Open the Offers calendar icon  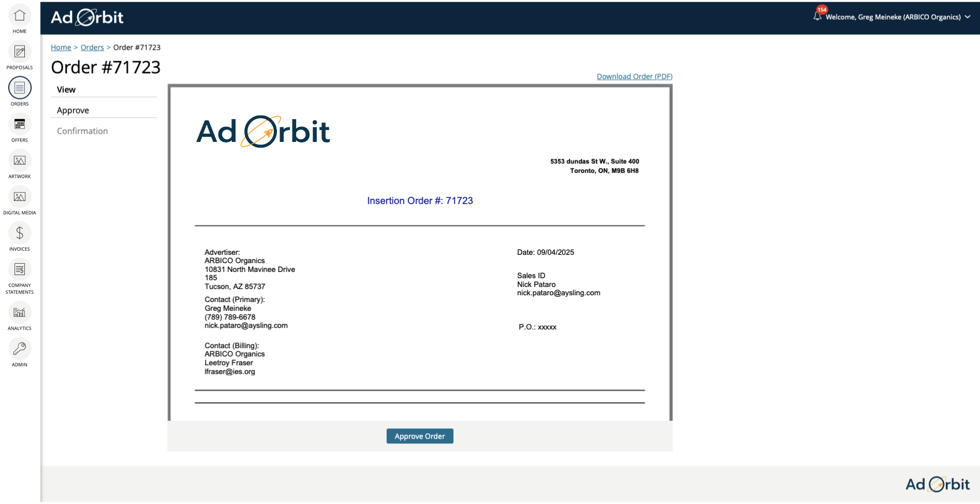(20, 124)
